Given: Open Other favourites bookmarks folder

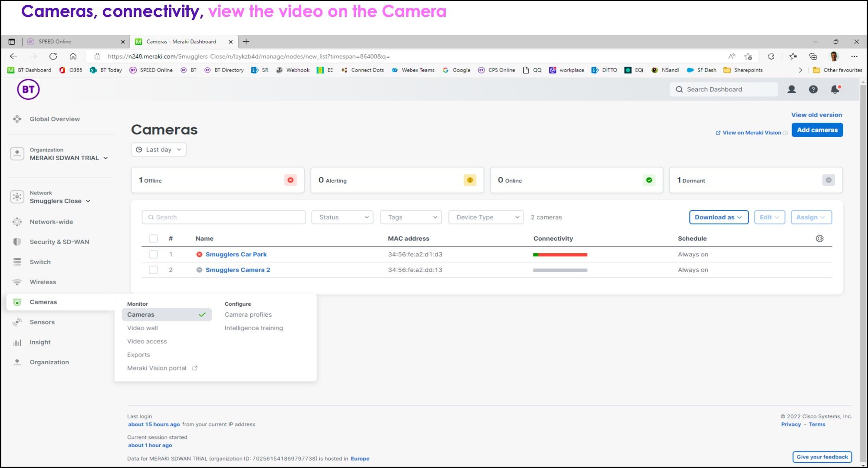Looking at the screenshot, I should tap(837, 70).
